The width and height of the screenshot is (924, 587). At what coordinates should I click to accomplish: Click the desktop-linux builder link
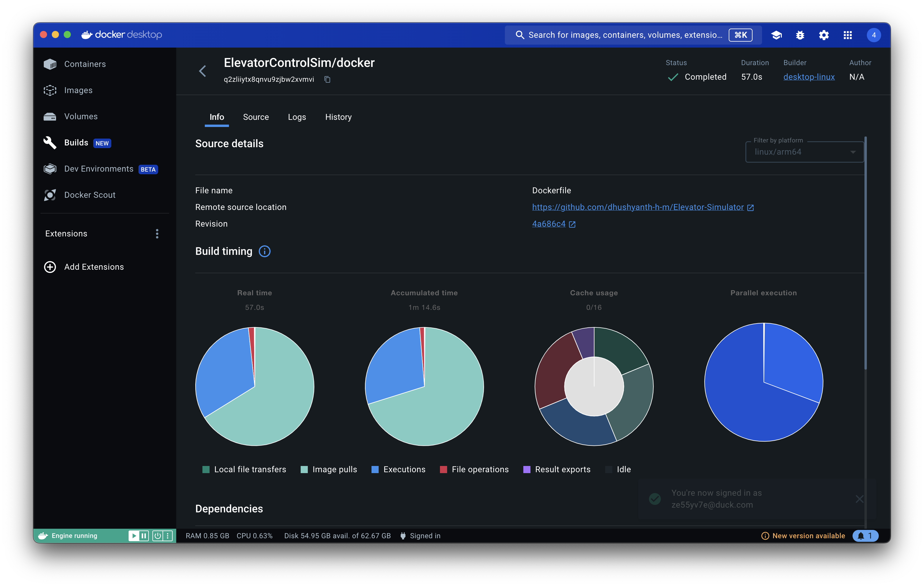pos(808,77)
